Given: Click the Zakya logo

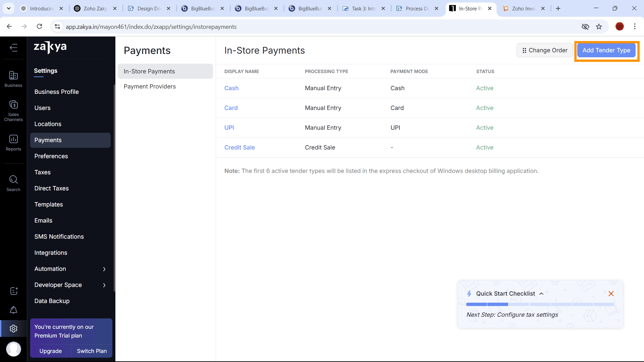Looking at the screenshot, I should [x=50, y=47].
